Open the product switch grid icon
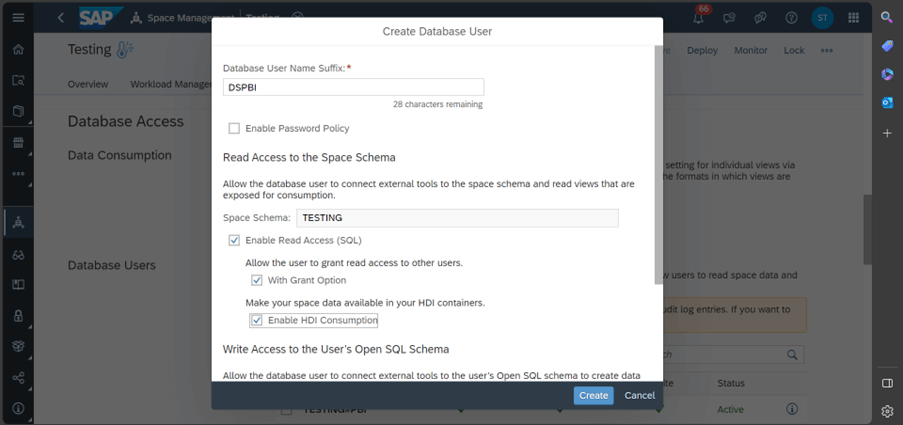 [x=853, y=18]
